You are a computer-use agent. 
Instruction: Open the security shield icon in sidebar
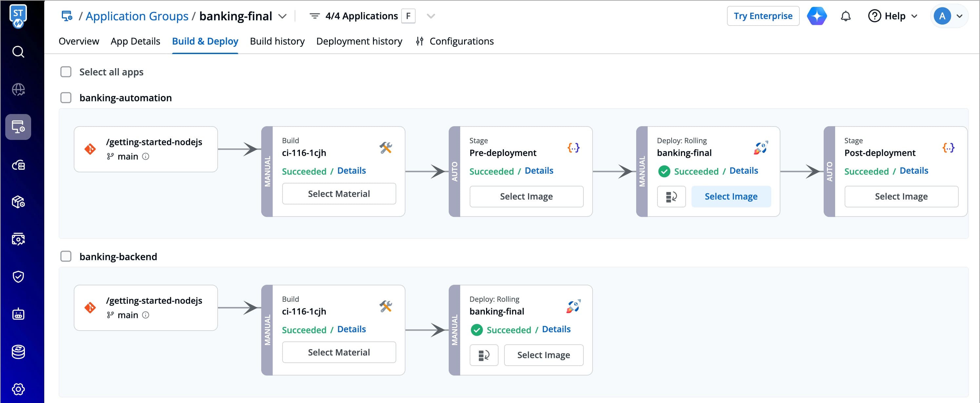tap(18, 277)
